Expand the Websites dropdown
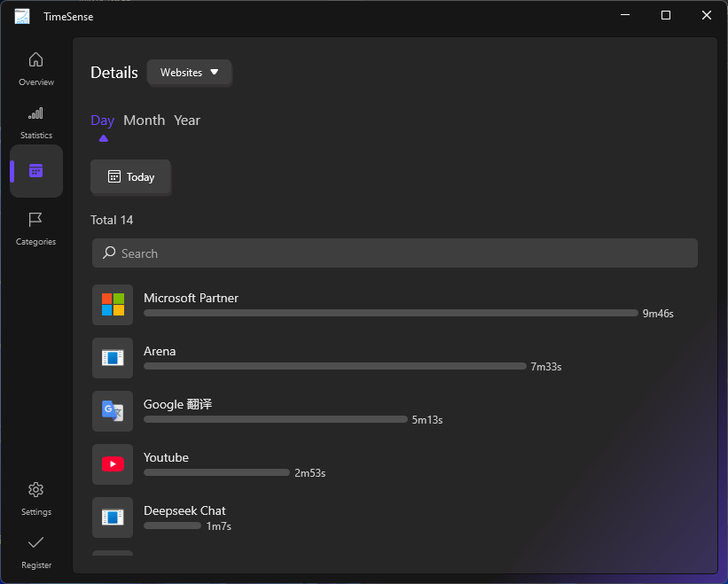This screenshot has width=728, height=584. pyautogui.click(x=189, y=73)
